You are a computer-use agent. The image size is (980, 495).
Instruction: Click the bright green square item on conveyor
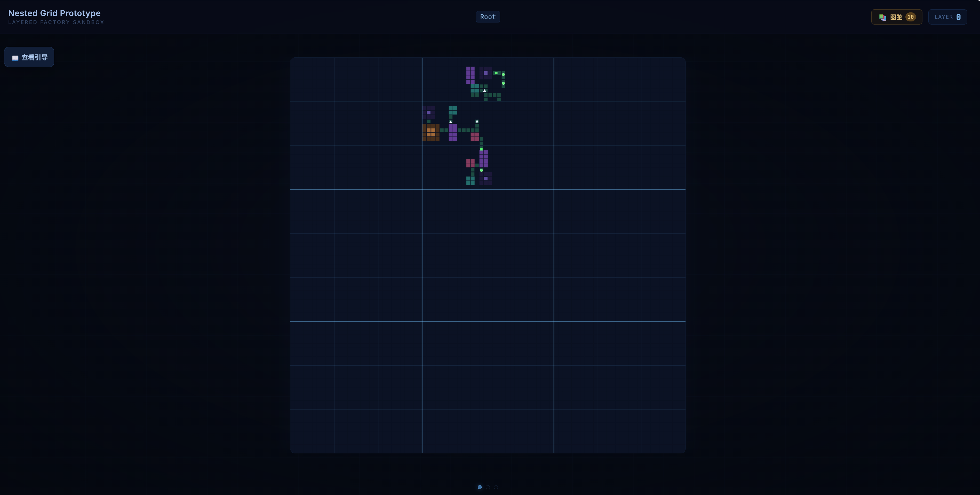pos(481,149)
